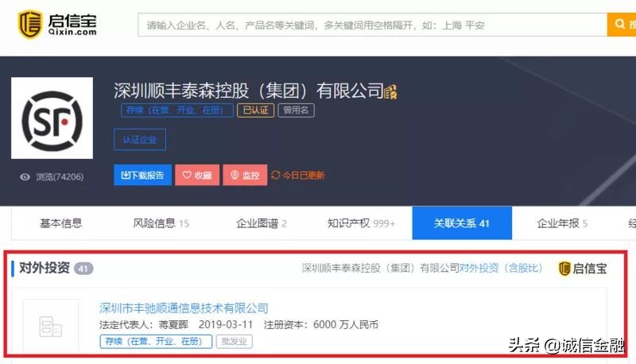Click the eye view count icon
The width and height of the screenshot is (636, 364).
(x=25, y=177)
